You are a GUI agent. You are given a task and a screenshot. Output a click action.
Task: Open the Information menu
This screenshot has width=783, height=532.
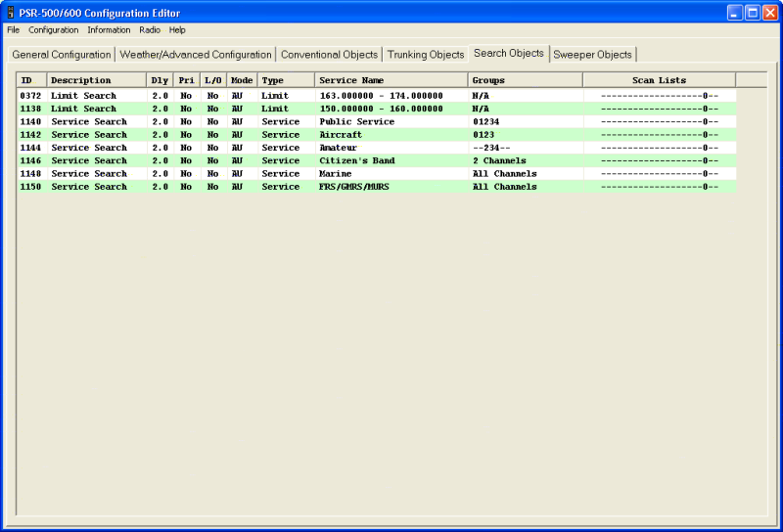click(109, 30)
